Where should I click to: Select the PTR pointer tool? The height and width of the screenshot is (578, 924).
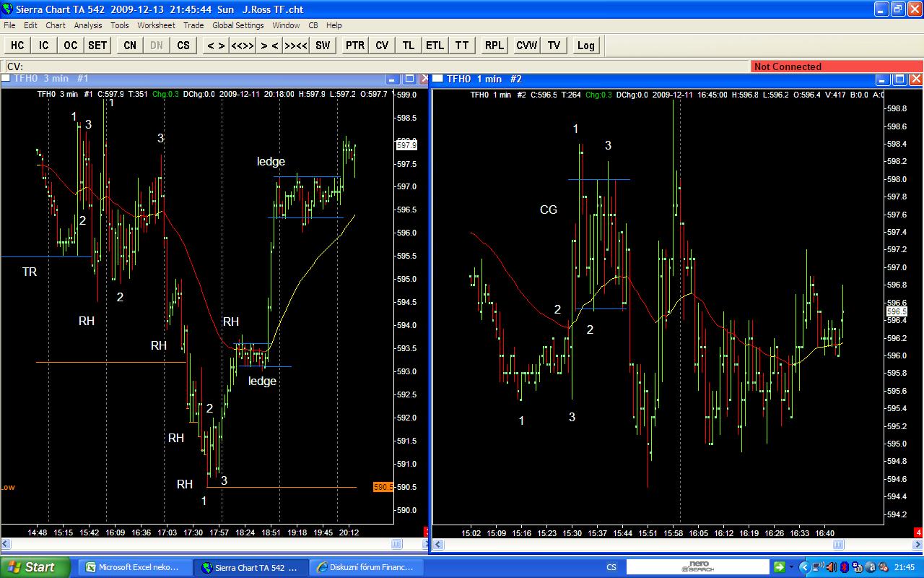pos(355,46)
